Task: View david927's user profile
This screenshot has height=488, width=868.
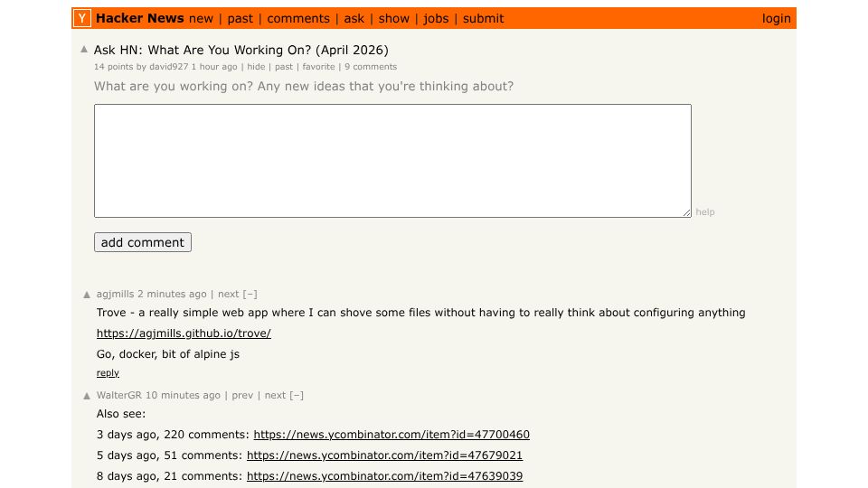Action: click(168, 66)
